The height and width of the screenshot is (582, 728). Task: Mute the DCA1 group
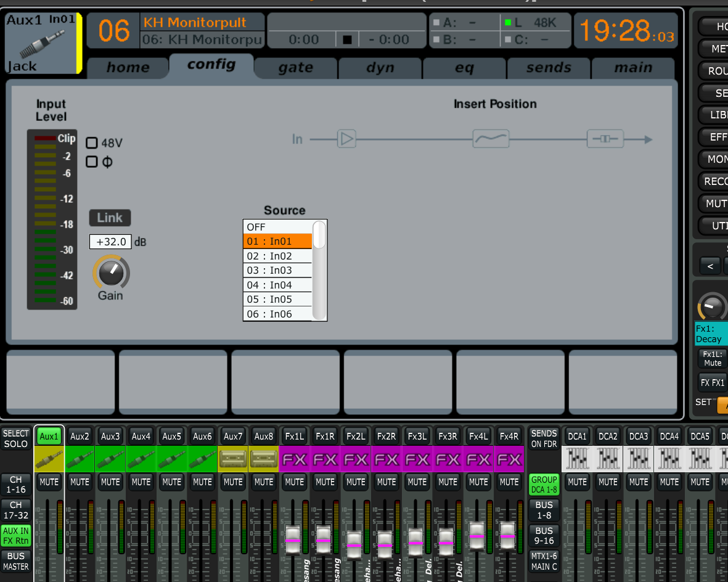click(577, 482)
